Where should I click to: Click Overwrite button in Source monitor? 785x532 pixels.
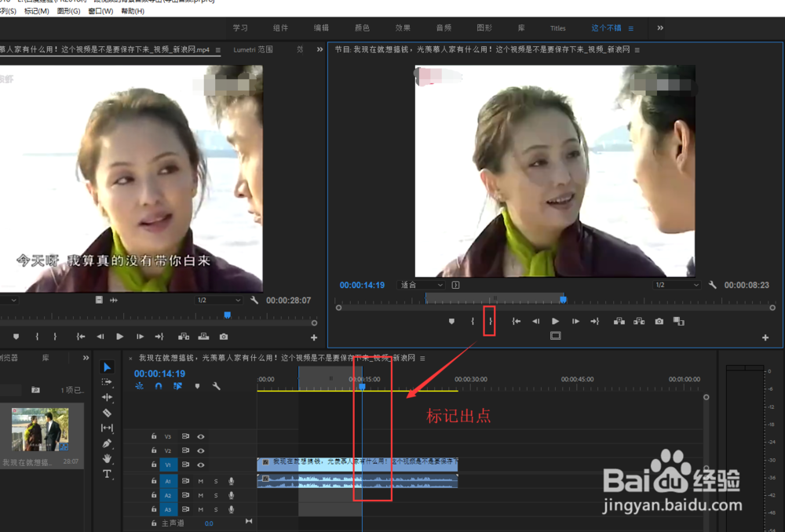click(x=203, y=337)
